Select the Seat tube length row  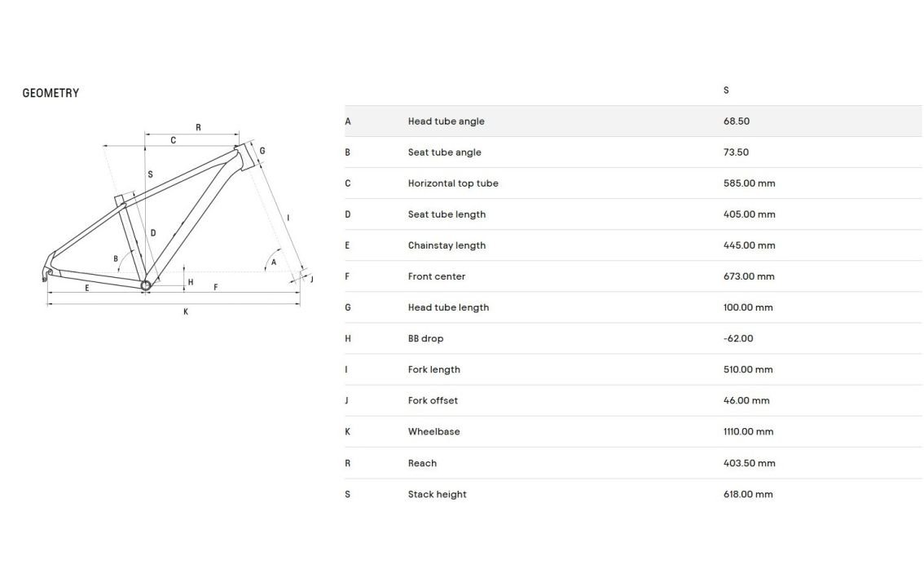[633, 214]
